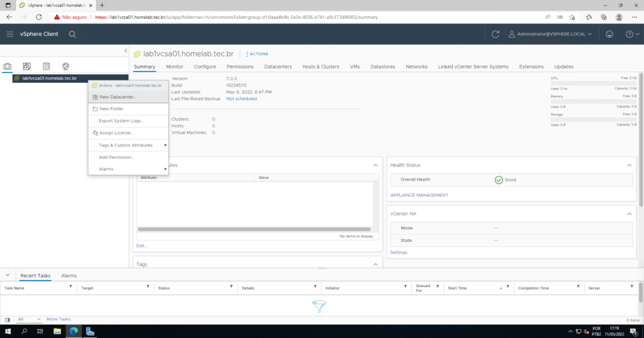Switch to Hosts and Clusters inventory view
Viewport: 644px width, 338px height.
pos(8,66)
